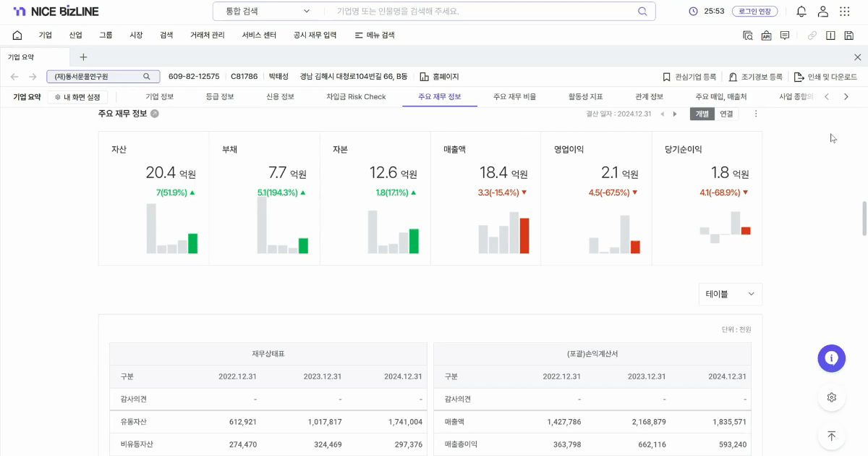Viewport: 868px width, 456px height.
Task: Click 관심기업 등록 button
Action: (689, 77)
